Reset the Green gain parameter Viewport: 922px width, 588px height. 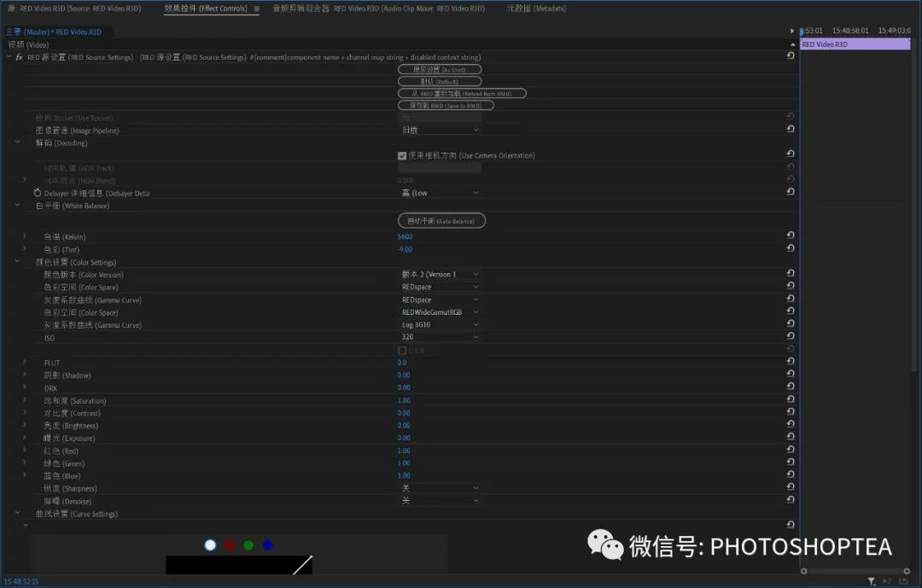pos(791,463)
